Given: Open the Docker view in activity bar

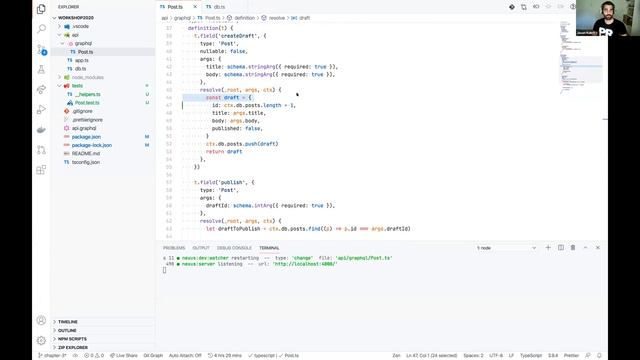Looking at the screenshot, I should click(x=41, y=130).
